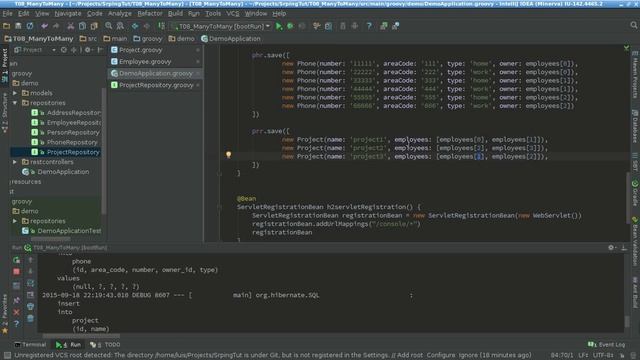The width and height of the screenshot is (640, 360).
Task: Click the toolbar Help question mark
Action: coord(369,26)
